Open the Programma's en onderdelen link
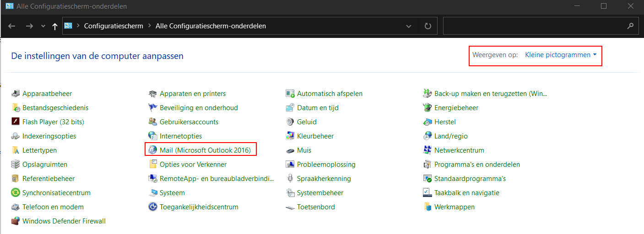The width and height of the screenshot is (644, 234). pyautogui.click(x=477, y=164)
